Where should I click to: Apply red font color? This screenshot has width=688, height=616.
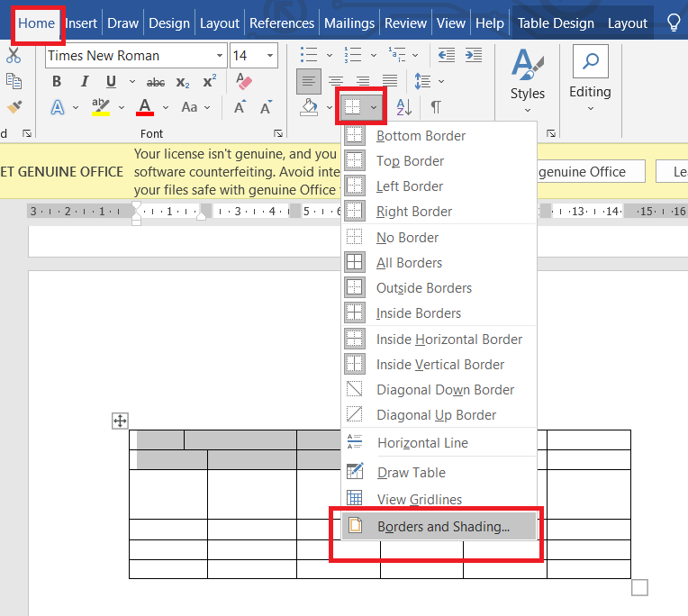tap(145, 107)
